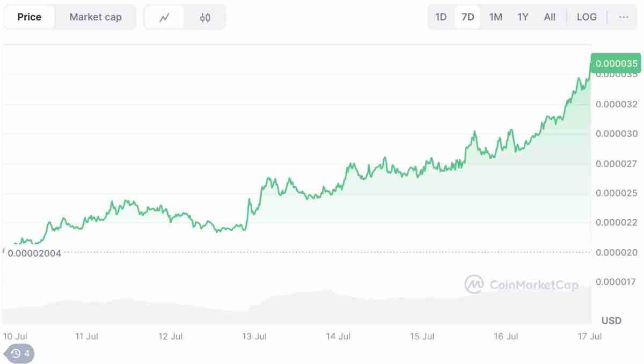Viewport: 644px width, 364px height.
Task: Select the 1Y time range
Action: click(x=522, y=17)
